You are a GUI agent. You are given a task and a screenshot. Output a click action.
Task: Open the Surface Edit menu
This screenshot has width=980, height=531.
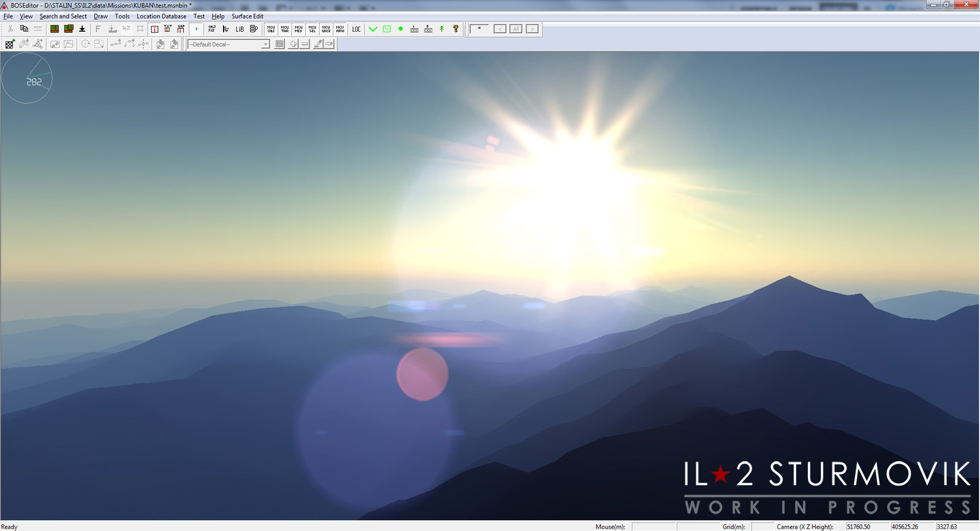pos(247,17)
